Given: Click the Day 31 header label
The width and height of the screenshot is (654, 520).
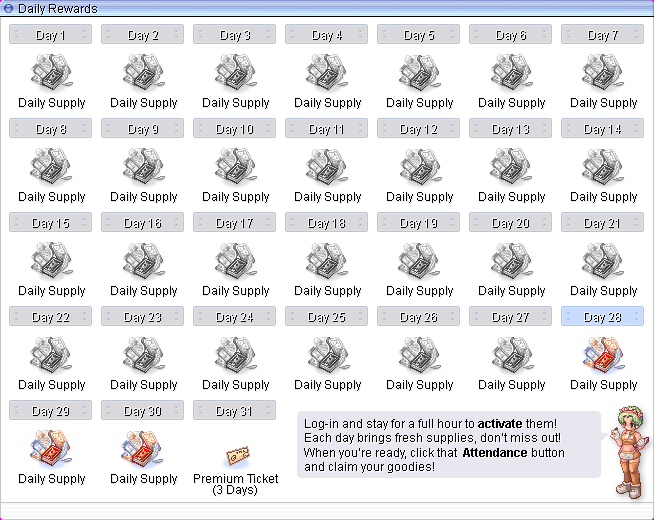Looking at the screenshot, I should point(234,411).
